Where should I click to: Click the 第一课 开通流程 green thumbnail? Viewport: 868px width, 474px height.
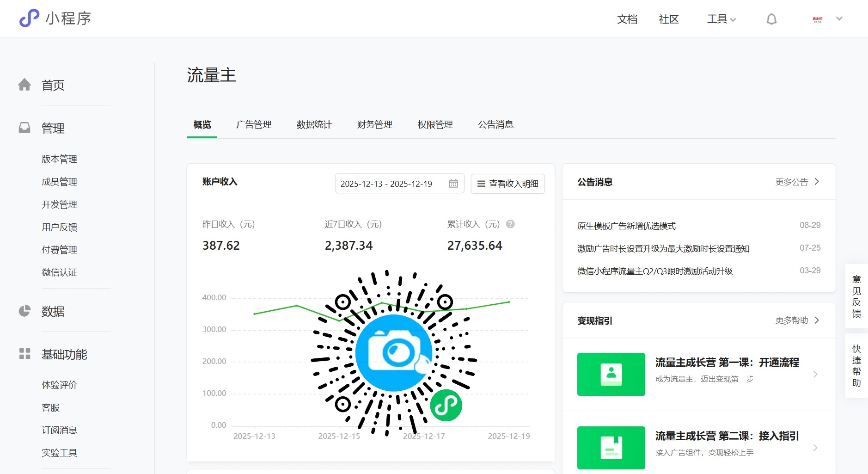coord(611,374)
